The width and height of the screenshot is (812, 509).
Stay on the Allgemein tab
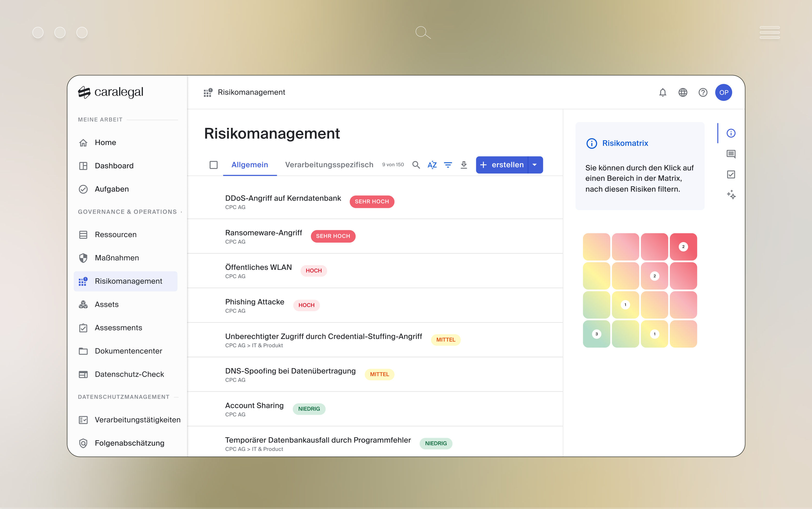tap(250, 165)
